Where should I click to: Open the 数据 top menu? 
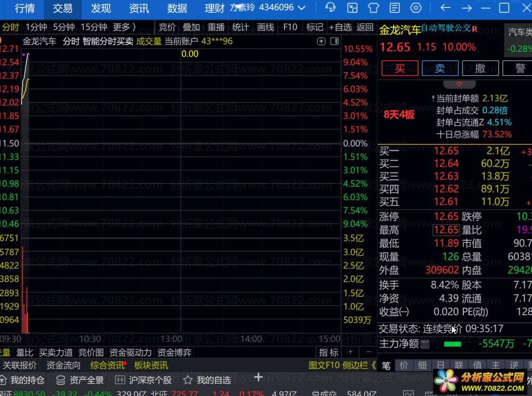pos(177,8)
